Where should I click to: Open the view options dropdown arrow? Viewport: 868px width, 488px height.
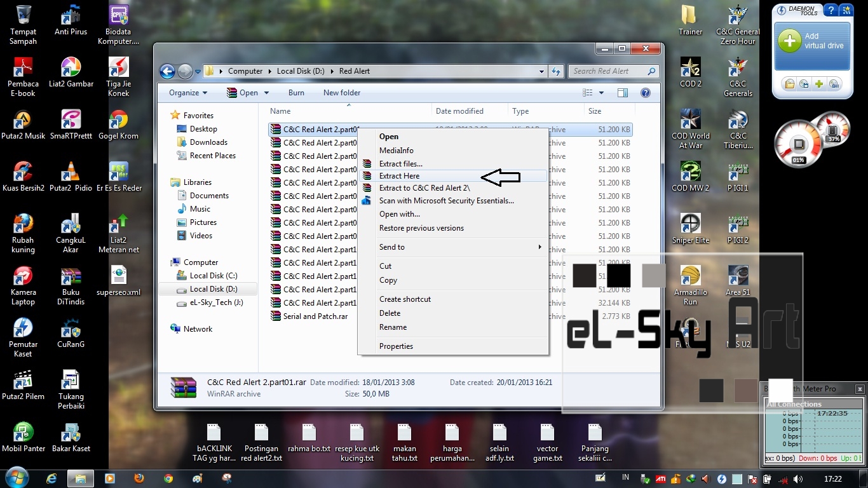pyautogui.click(x=602, y=93)
